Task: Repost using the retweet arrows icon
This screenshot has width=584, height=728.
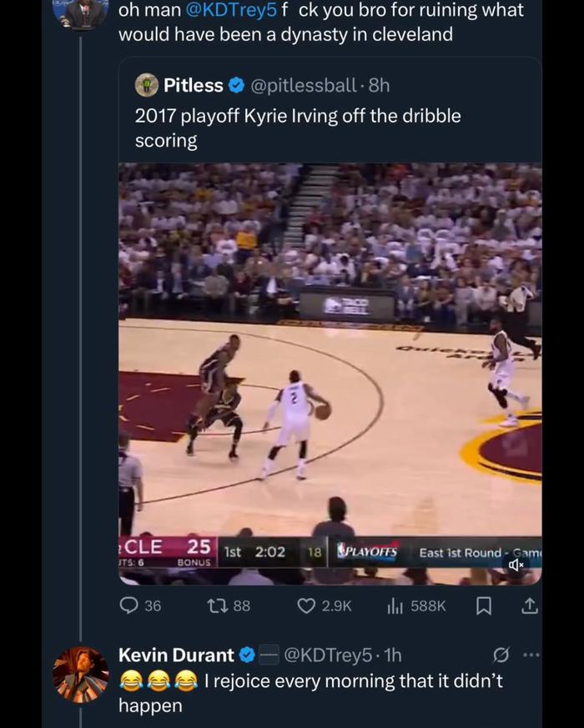Action: (x=216, y=605)
